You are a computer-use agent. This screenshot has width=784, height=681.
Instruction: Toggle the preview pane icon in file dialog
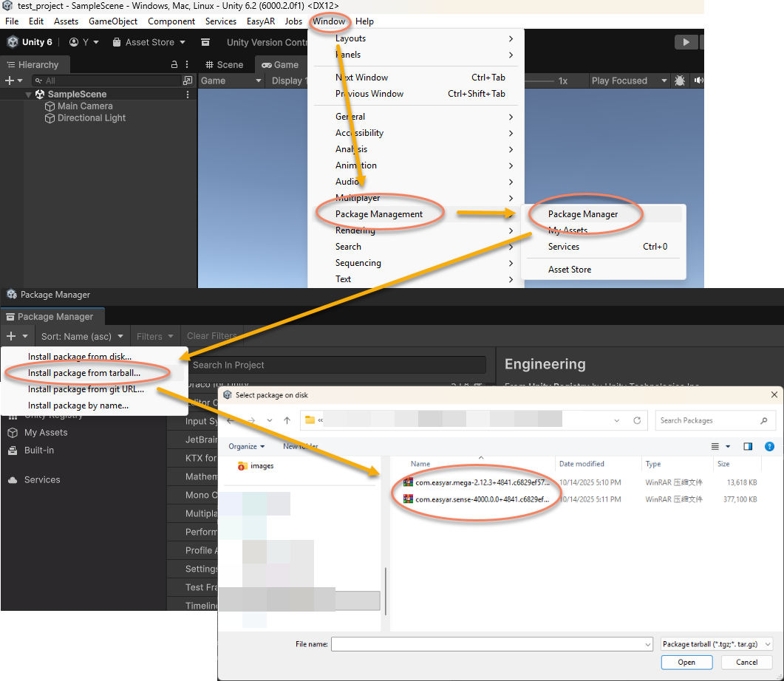tap(748, 446)
